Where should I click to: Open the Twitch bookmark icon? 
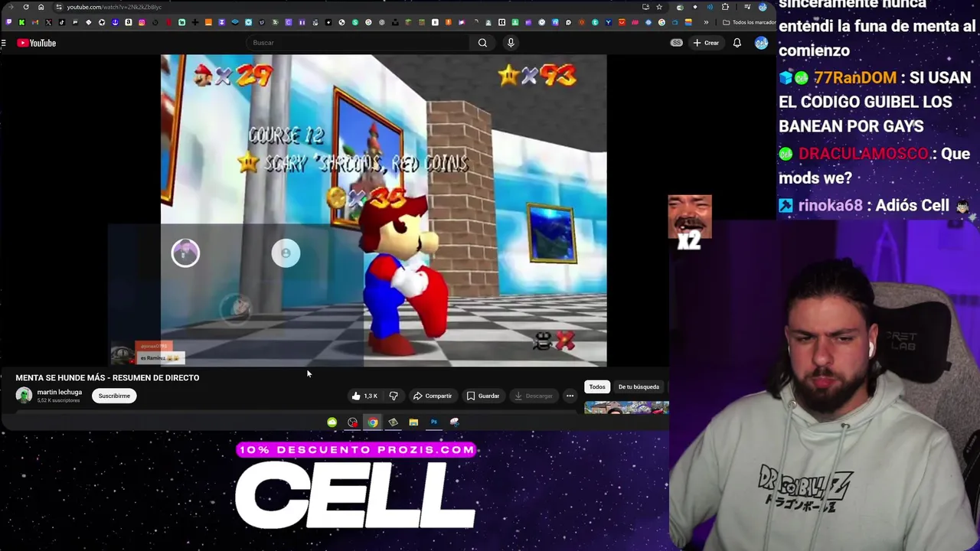click(x=8, y=22)
